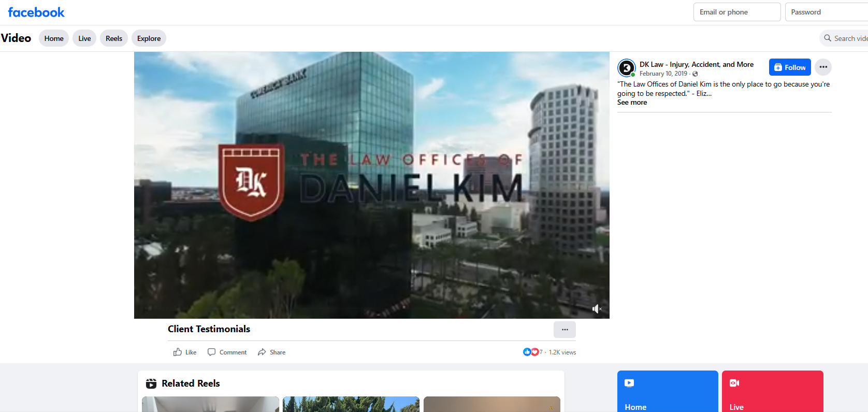Open the first related reel thumbnail

[210, 404]
